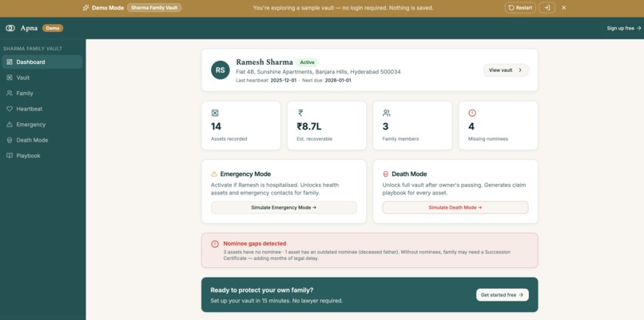Viewport: 644px width, 320px height.
Task: Click the Family people icon in sidebar
Action: click(10, 94)
